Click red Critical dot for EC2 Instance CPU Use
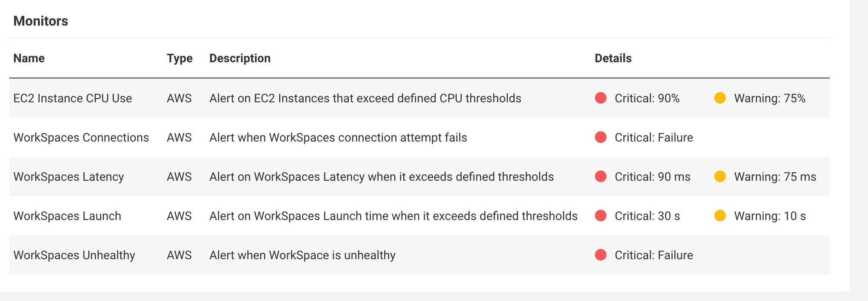Screen dimensions: 868x301 tap(601, 98)
